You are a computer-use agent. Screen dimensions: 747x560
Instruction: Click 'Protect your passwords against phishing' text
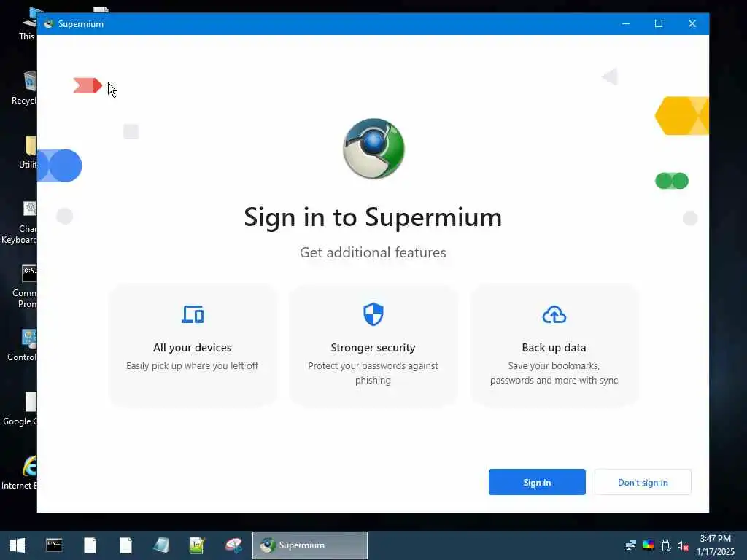pos(373,373)
